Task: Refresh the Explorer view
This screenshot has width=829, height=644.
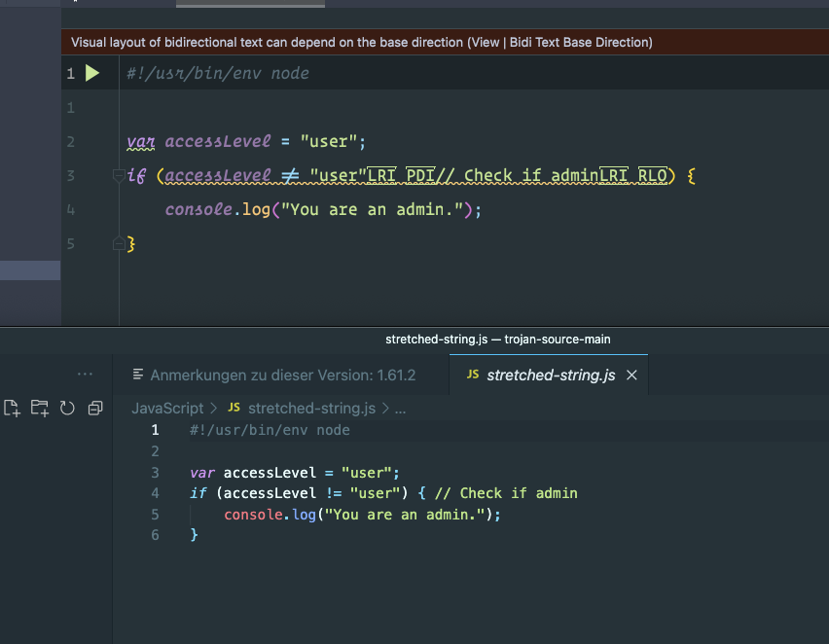Action: (66, 408)
